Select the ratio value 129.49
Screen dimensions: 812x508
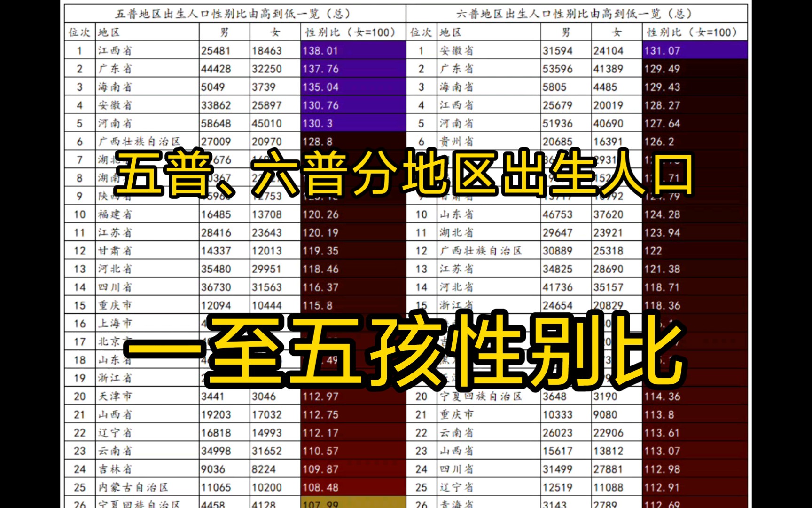click(x=662, y=69)
